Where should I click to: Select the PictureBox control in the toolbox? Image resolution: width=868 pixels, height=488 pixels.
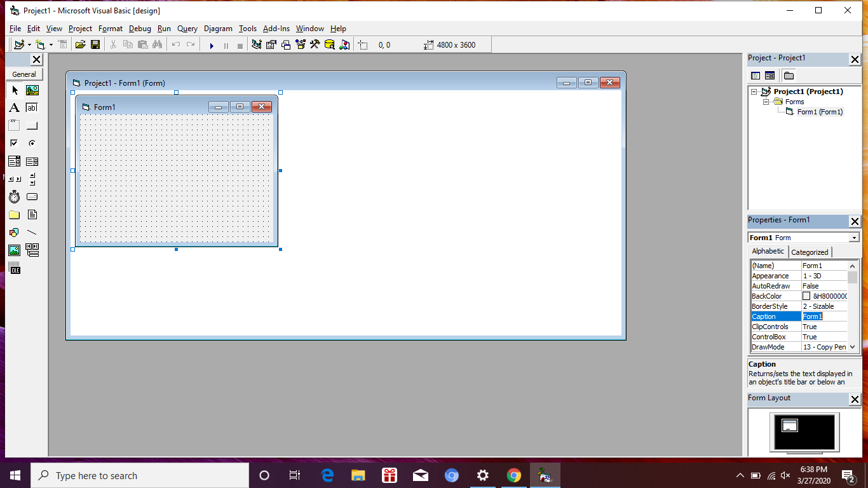click(x=32, y=90)
